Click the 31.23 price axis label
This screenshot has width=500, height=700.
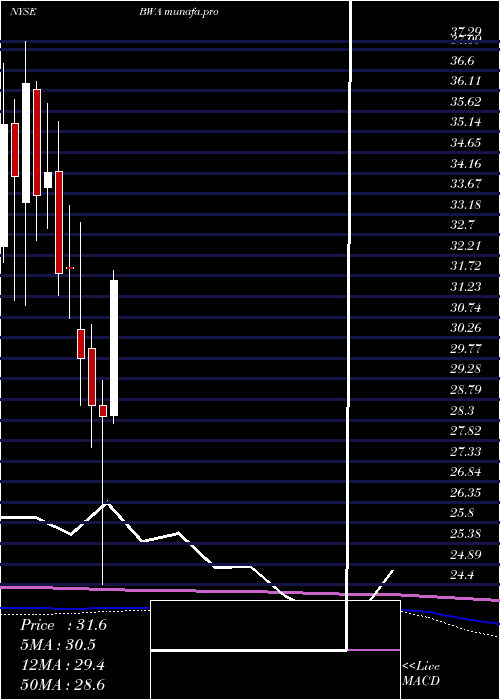coord(465,287)
